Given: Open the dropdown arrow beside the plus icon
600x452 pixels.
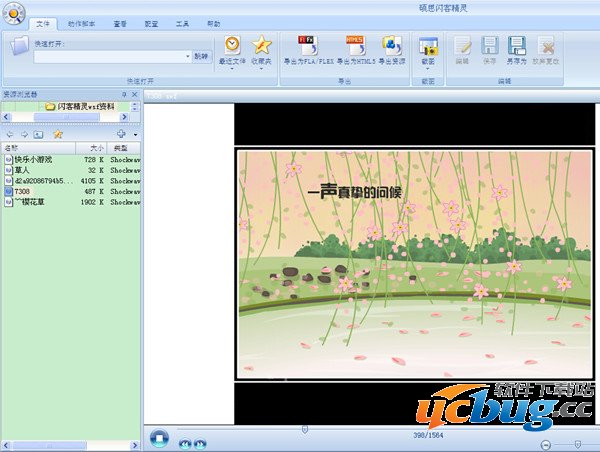Looking at the screenshot, I should click(x=134, y=134).
